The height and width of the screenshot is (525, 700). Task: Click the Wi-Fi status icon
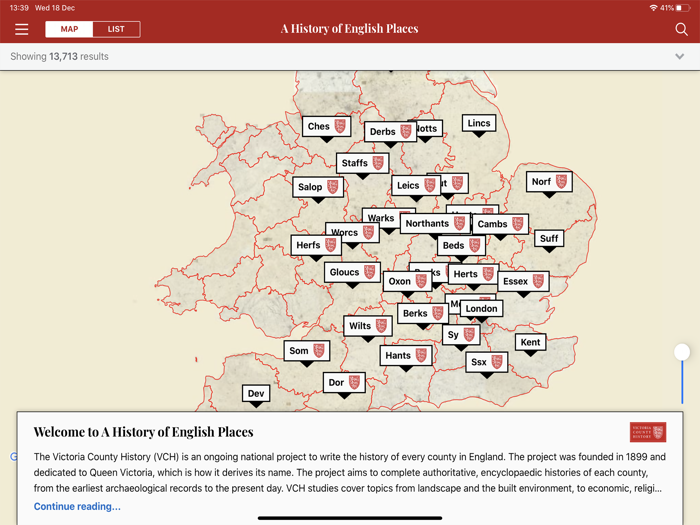point(653,8)
